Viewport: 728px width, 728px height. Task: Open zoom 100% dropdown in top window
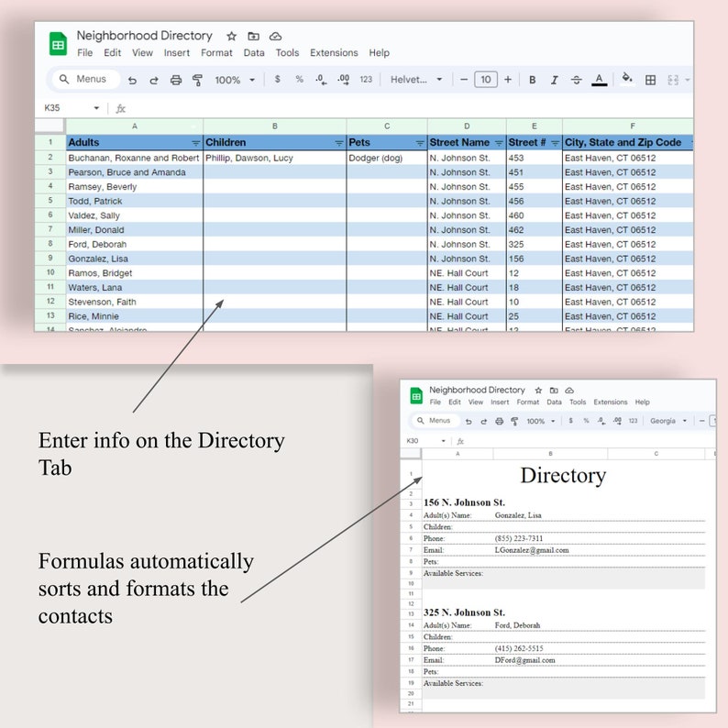(235, 80)
